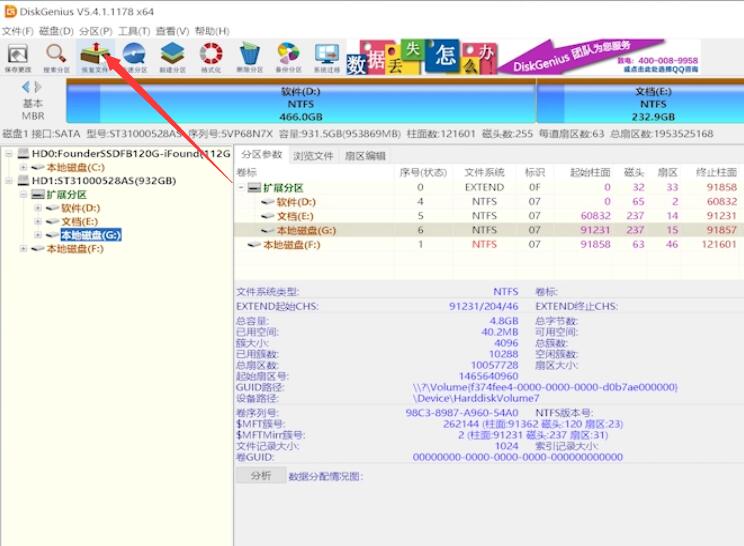
Task: Click the starting sector value 1465640960
Action: [488, 377]
